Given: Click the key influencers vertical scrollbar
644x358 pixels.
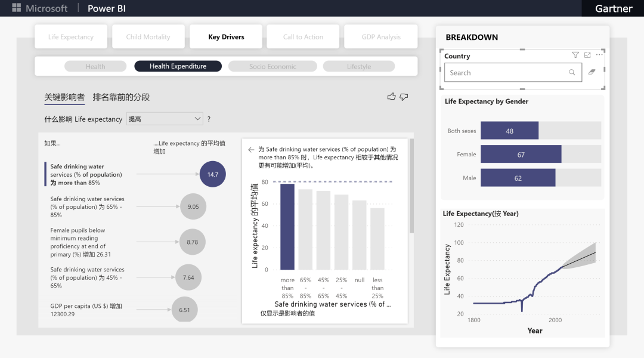Looking at the screenshot, I should click(x=411, y=186).
